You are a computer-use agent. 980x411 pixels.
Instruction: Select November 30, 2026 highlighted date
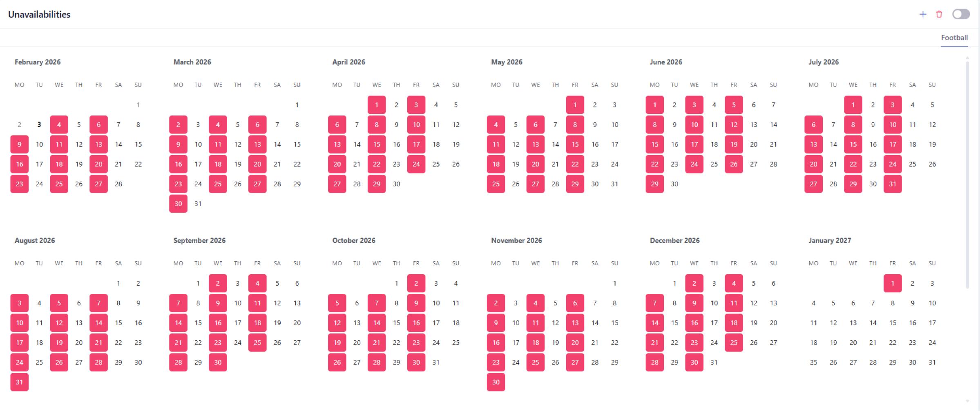click(x=496, y=382)
